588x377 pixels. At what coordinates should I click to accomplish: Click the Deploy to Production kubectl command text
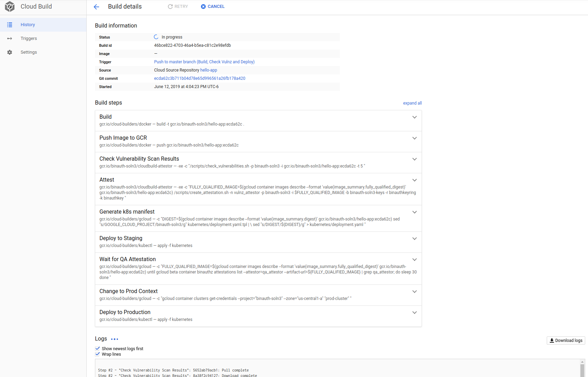(x=146, y=320)
